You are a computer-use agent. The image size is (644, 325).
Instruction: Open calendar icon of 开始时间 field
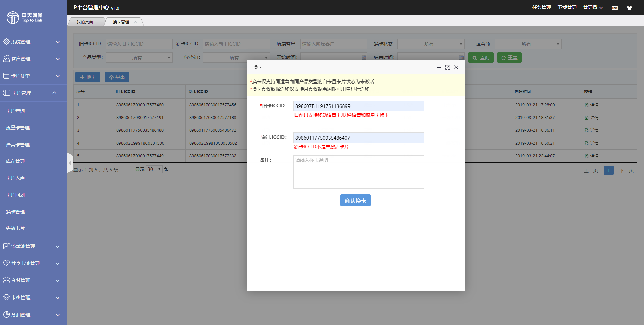click(364, 58)
